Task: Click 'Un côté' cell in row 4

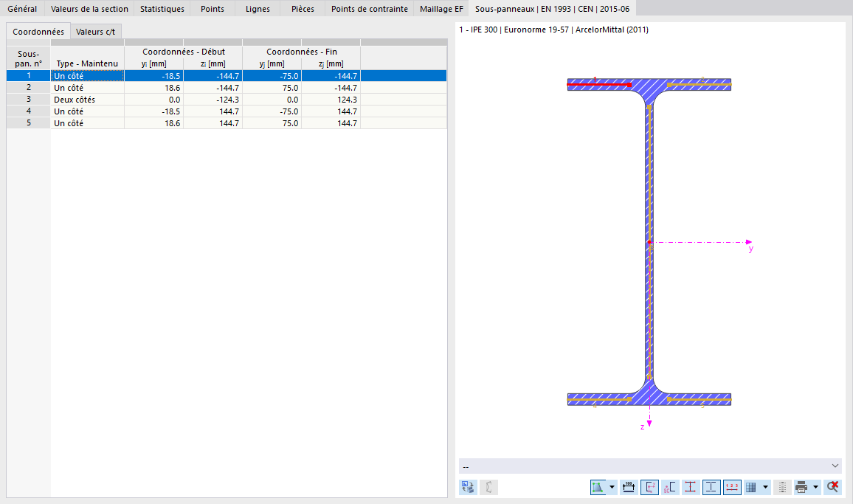Action: pos(87,111)
